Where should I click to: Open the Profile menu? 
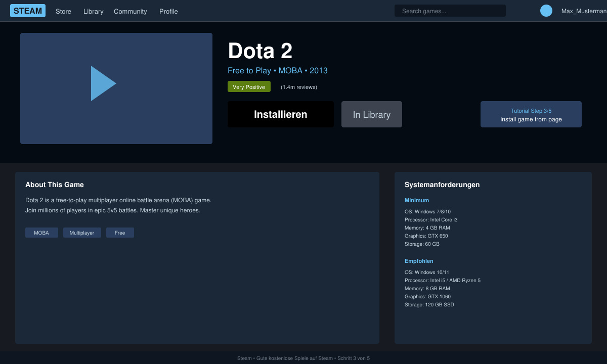tap(168, 11)
